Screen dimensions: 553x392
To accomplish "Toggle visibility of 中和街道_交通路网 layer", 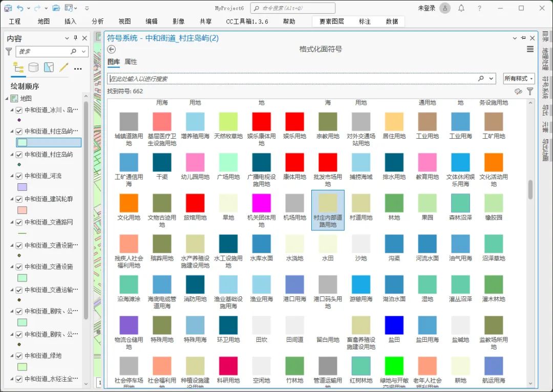I will [x=19, y=222].
